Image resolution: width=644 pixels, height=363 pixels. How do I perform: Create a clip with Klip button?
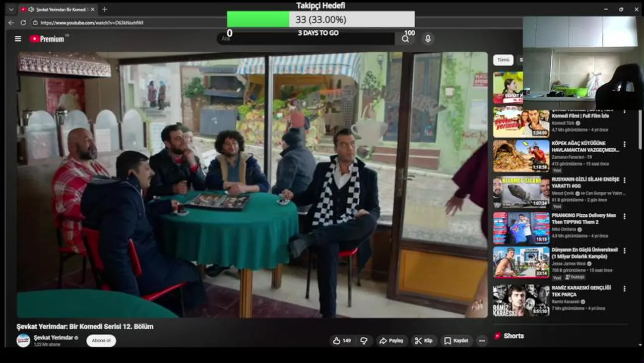pyautogui.click(x=424, y=341)
